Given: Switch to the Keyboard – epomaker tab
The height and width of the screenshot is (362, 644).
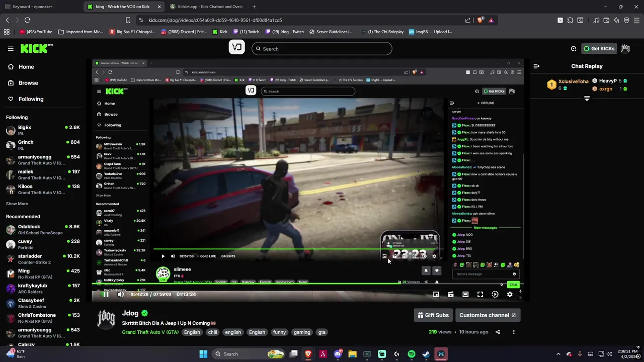Looking at the screenshot, I should 42,7.
